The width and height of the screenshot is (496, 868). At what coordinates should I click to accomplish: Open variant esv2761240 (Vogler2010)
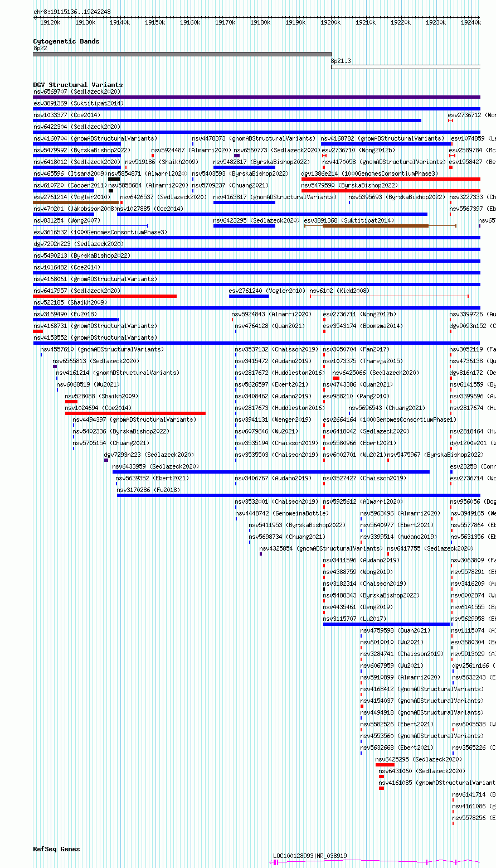click(x=267, y=291)
